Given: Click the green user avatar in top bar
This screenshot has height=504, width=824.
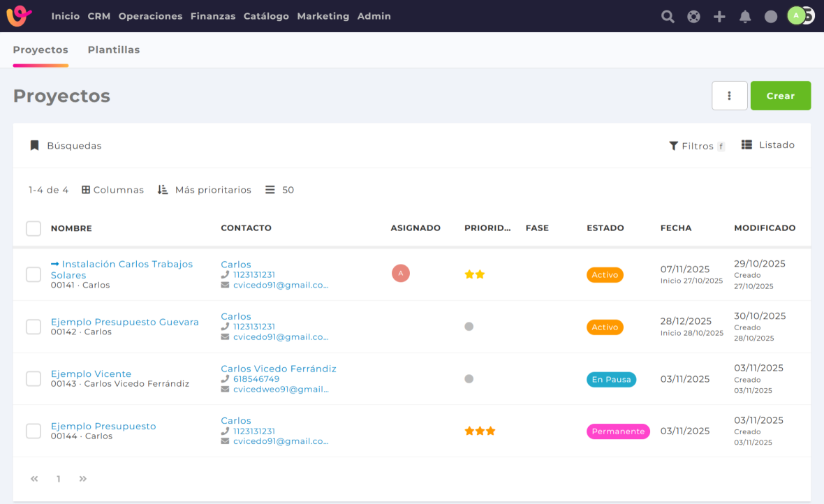Looking at the screenshot, I should tap(796, 15).
